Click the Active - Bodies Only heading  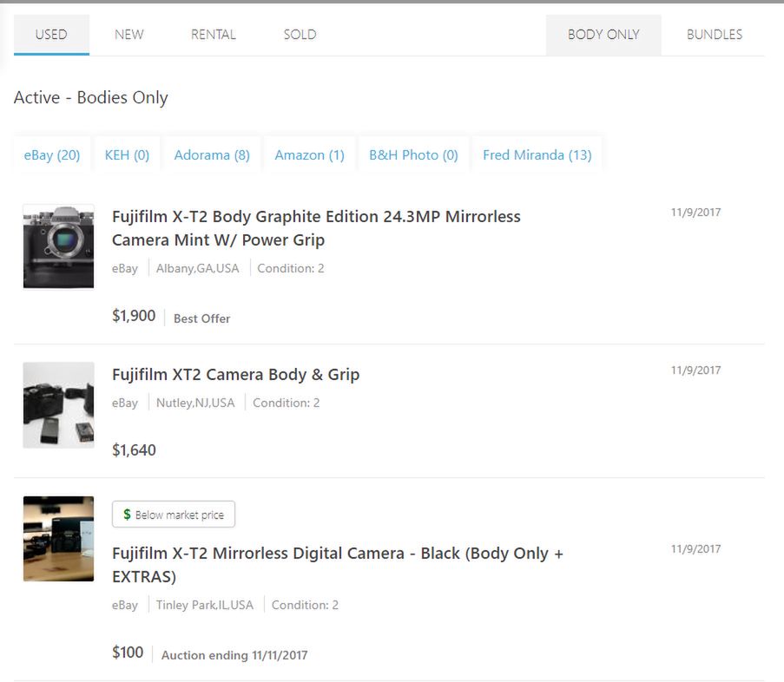pyautogui.click(x=91, y=97)
